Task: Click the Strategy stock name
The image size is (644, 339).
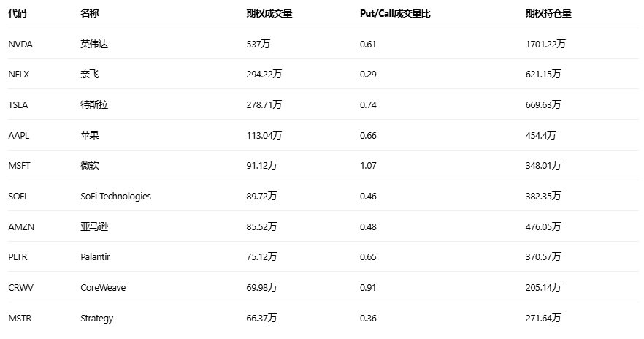Action: point(96,318)
